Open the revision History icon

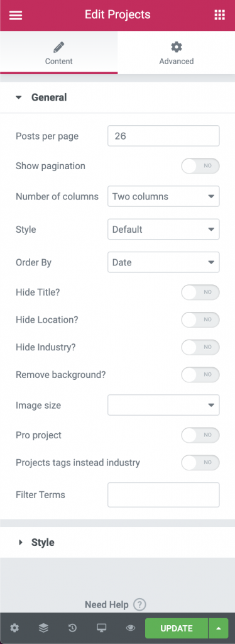73,628
